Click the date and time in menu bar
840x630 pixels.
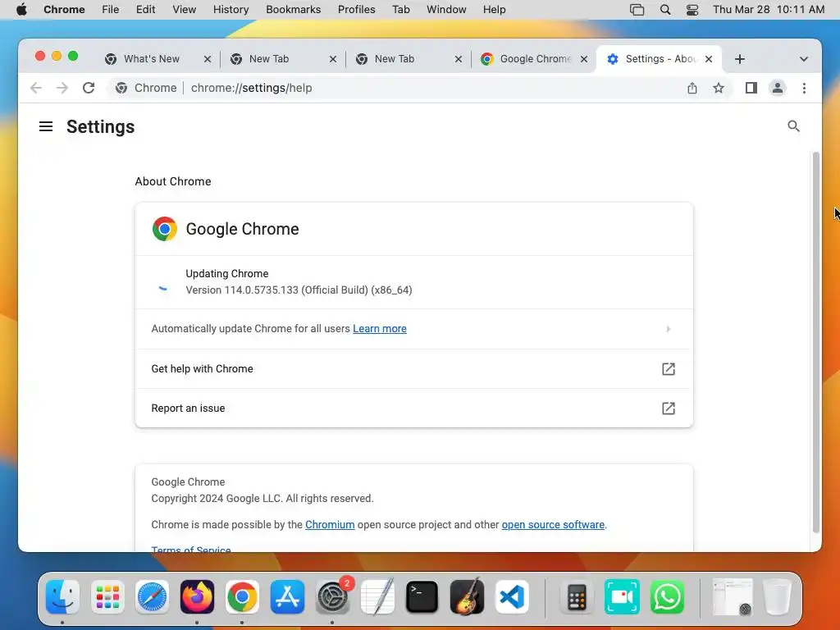pos(768,10)
